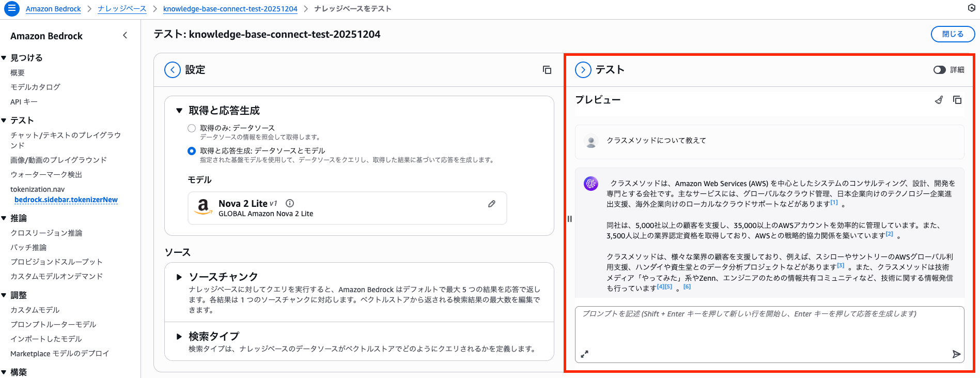980x378 pixels.
Task: Select radio 取得と応答生成: データソースとモデル
Action: point(192,151)
